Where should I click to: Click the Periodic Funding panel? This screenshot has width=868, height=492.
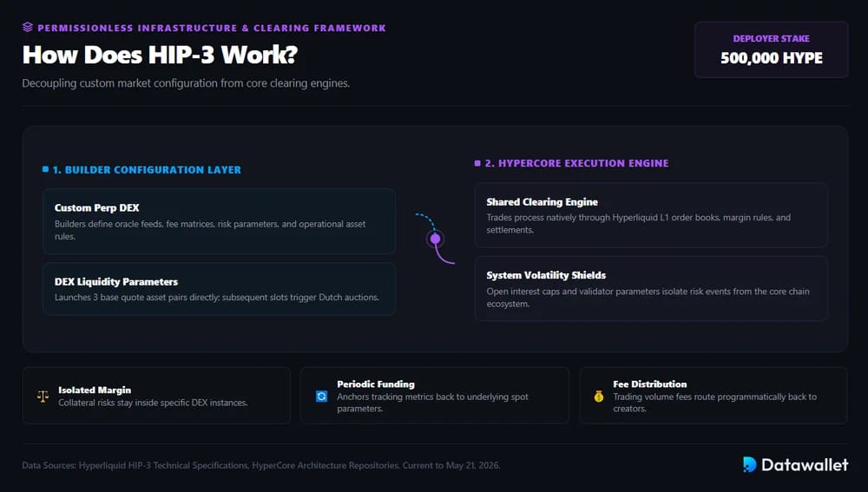(435, 396)
